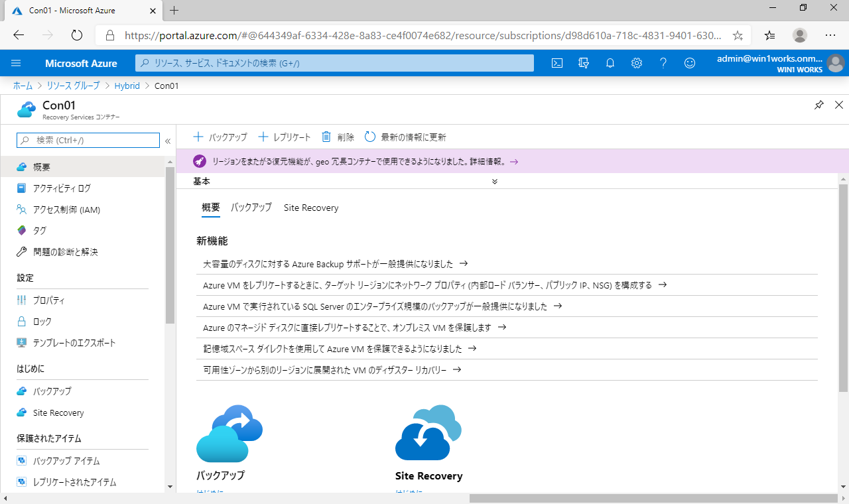Refresh with 最新の情報に更新
Screen dimensions: 849x504
pos(405,137)
